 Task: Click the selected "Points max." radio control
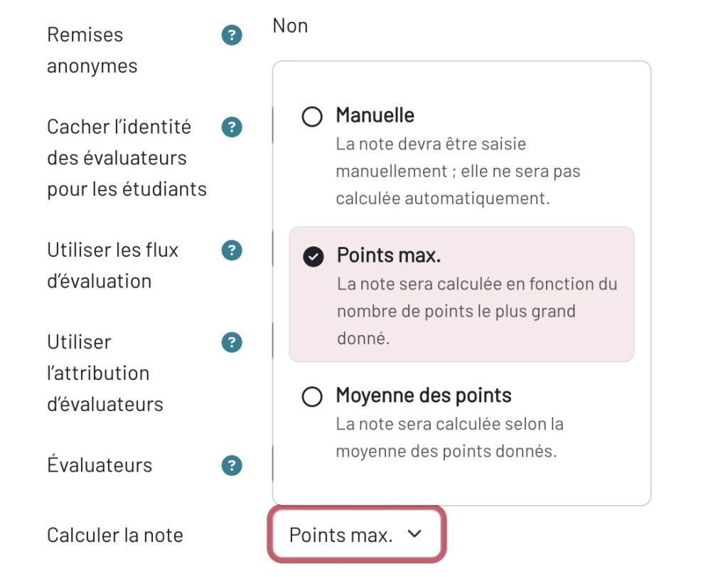tap(312, 256)
